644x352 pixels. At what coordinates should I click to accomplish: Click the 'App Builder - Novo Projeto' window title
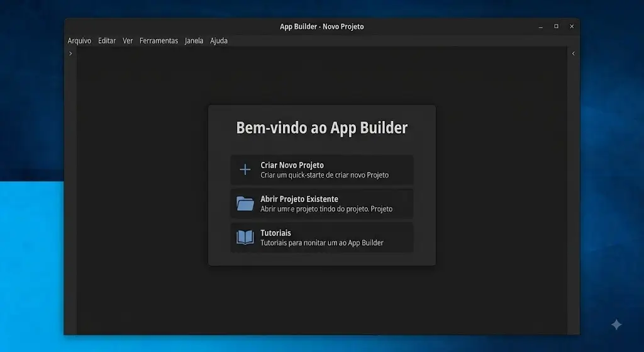pyautogui.click(x=322, y=26)
